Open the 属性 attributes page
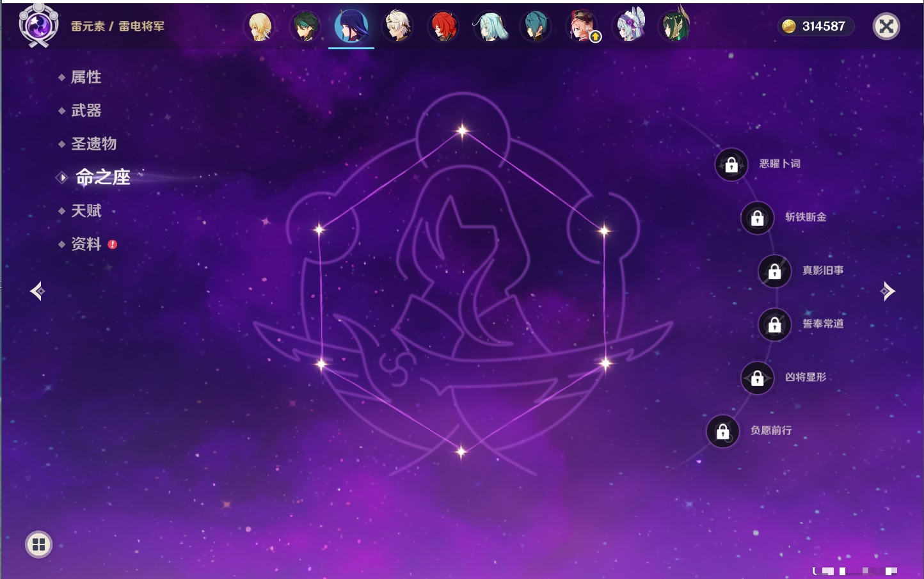The image size is (924, 579). point(86,77)
